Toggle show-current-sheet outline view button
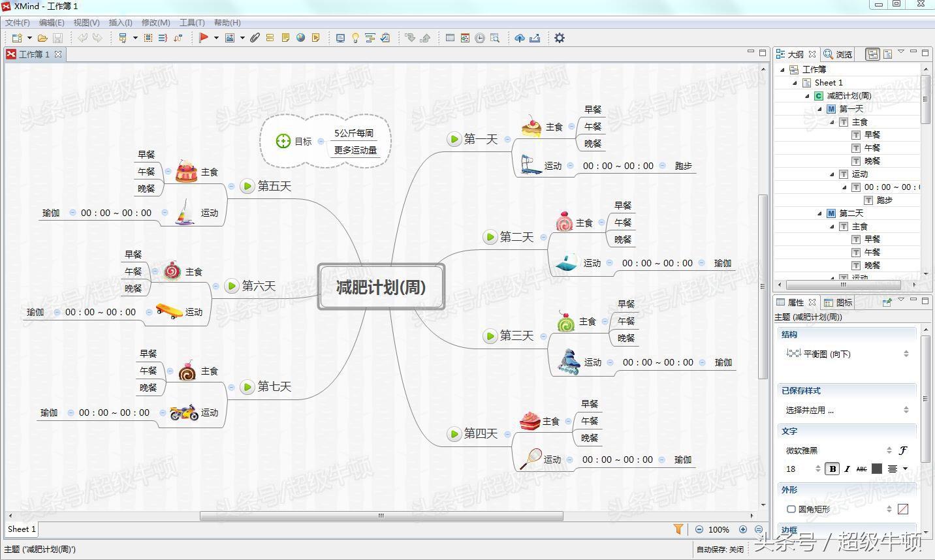This screenshot has width=935, height=560. pyautogui.click(x=888, y=54)
